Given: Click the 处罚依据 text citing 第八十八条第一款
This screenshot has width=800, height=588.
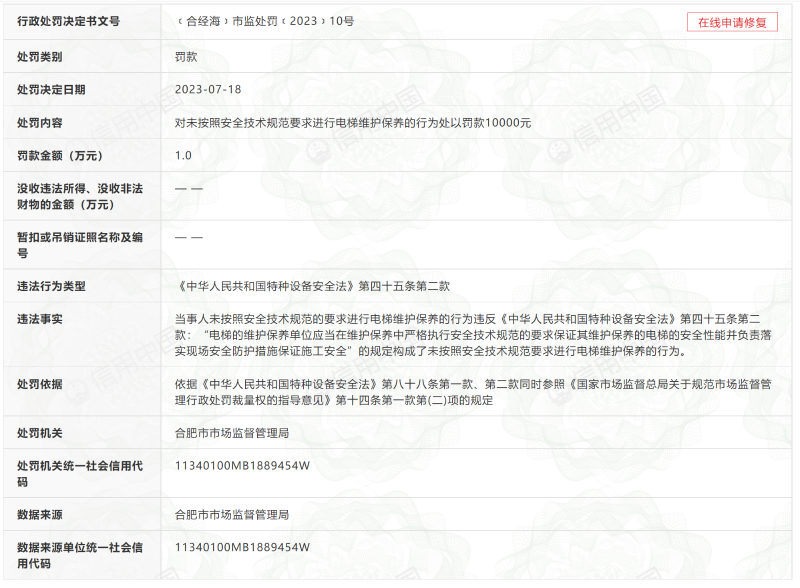Looking at the screenshot, I should pyautogui.click(x=473, y=392).
